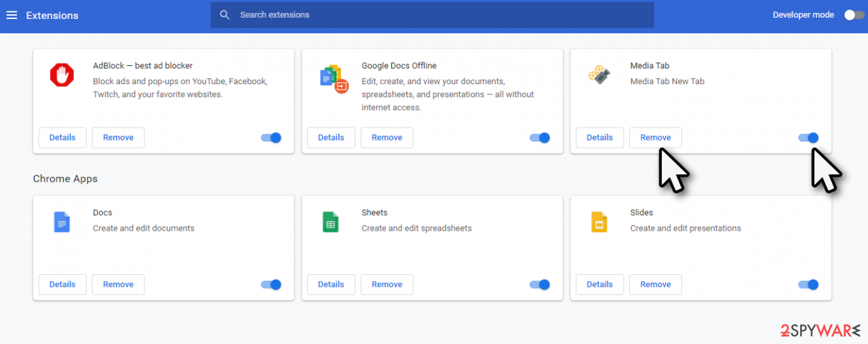Click 'Create and edit presentations' text

[686, 229]
